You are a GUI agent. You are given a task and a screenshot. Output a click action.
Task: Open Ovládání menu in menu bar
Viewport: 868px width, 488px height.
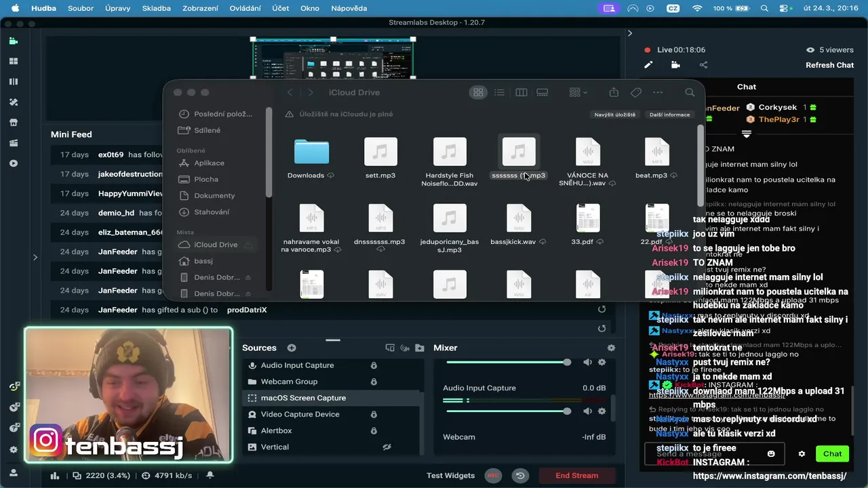[x=245, y=8]
